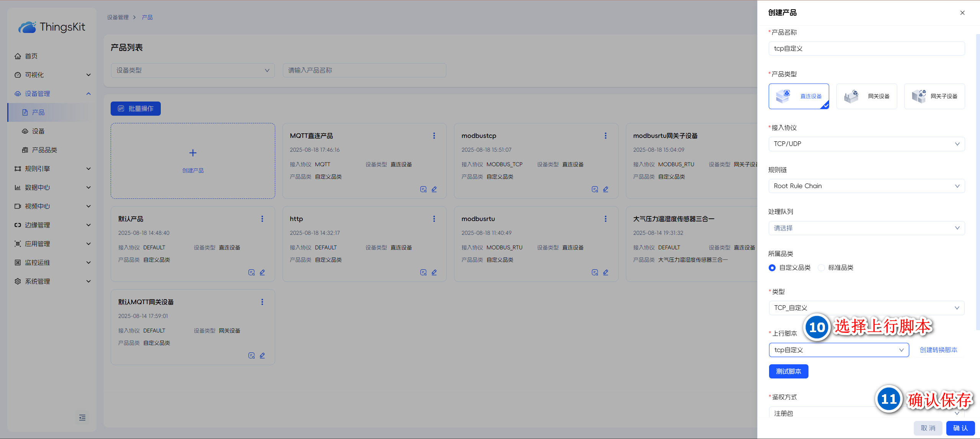Click the edit pencil icon on modbusrtu card
This screenshot has height=439, width=980.
coord(606,272)
